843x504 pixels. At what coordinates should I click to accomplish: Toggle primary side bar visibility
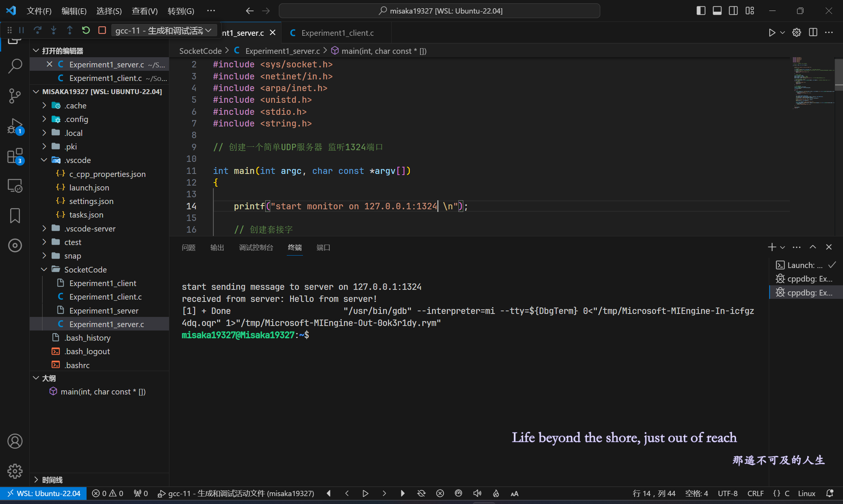click(x=701, y=11)
